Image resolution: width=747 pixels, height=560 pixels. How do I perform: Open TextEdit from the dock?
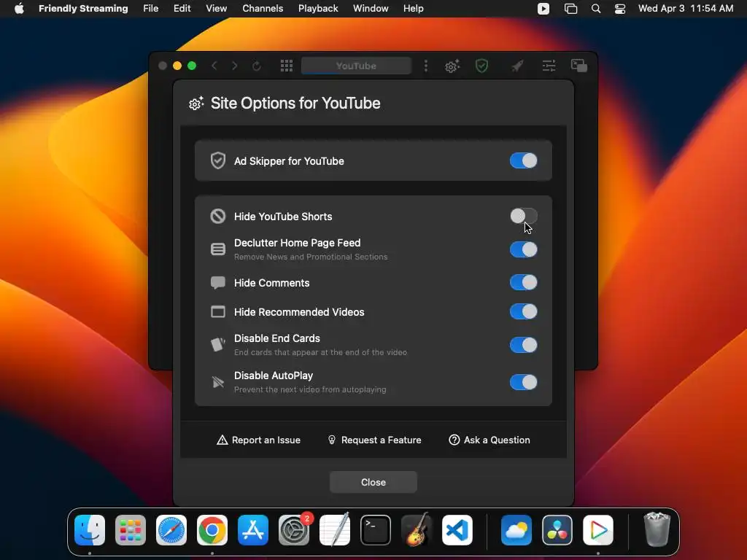coord(334,530)
